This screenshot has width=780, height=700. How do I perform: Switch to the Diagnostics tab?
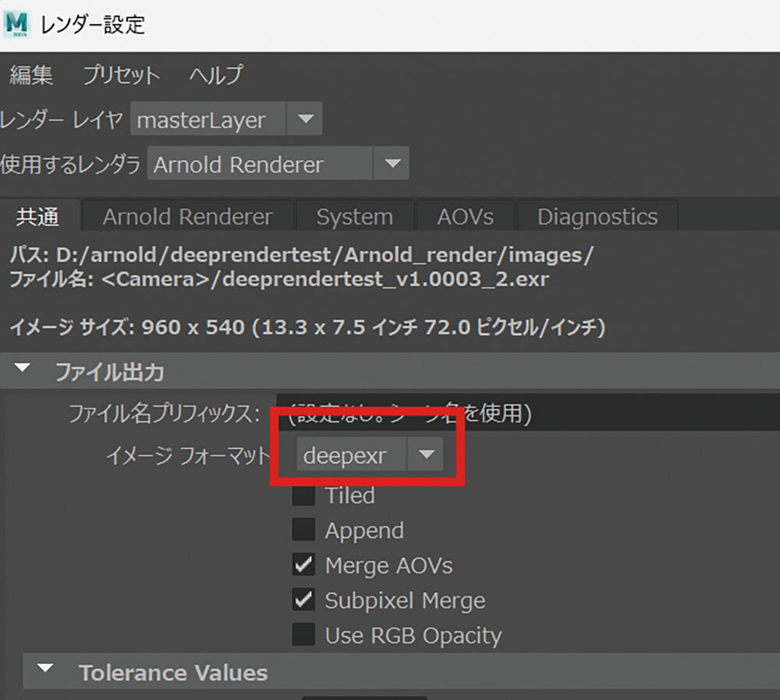point(597,217)
